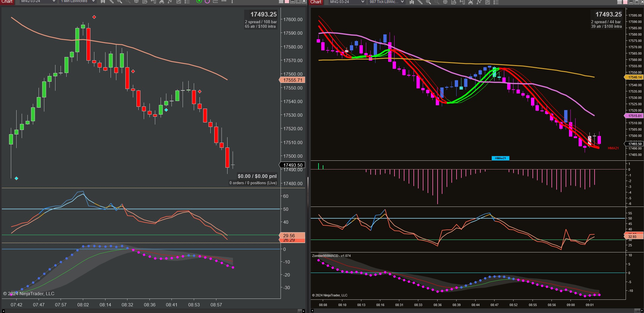
Task: Click the HMAw21 label button
Action: [500, 158]
